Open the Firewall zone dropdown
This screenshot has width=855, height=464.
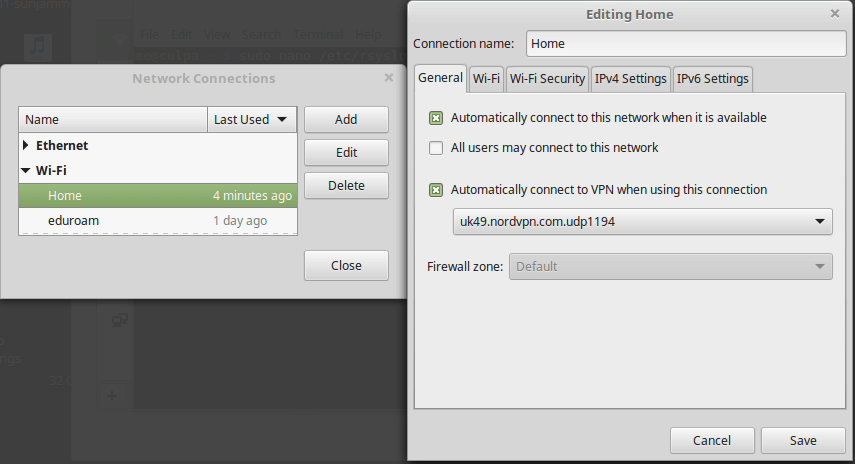coord(670,267)
